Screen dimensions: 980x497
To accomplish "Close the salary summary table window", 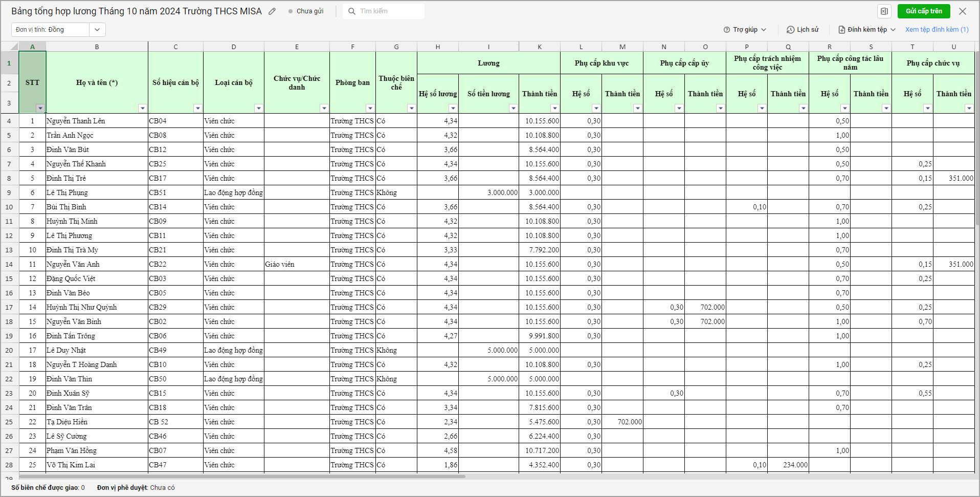I will coord(962,11).
